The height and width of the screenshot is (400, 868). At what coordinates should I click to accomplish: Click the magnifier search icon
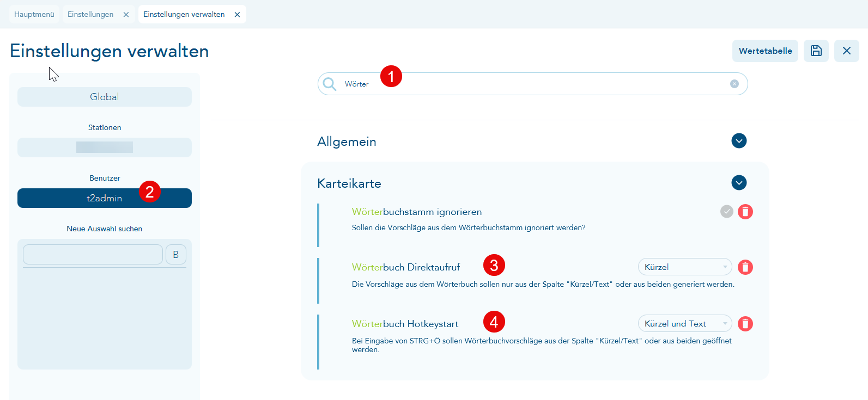330,84
